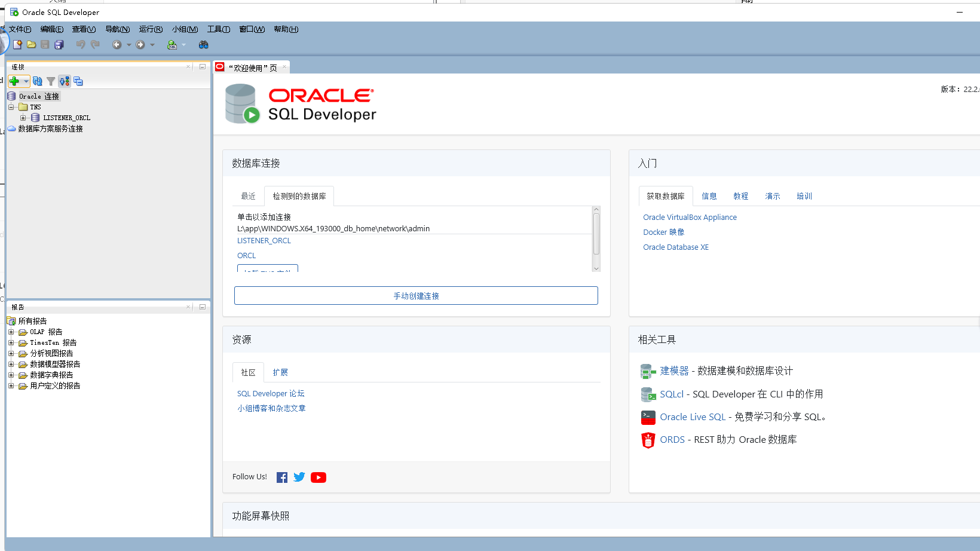Open the 建模器 tool link
Image resolution: width=980 pixels, height=551 pixels.
tap(674, 371)
